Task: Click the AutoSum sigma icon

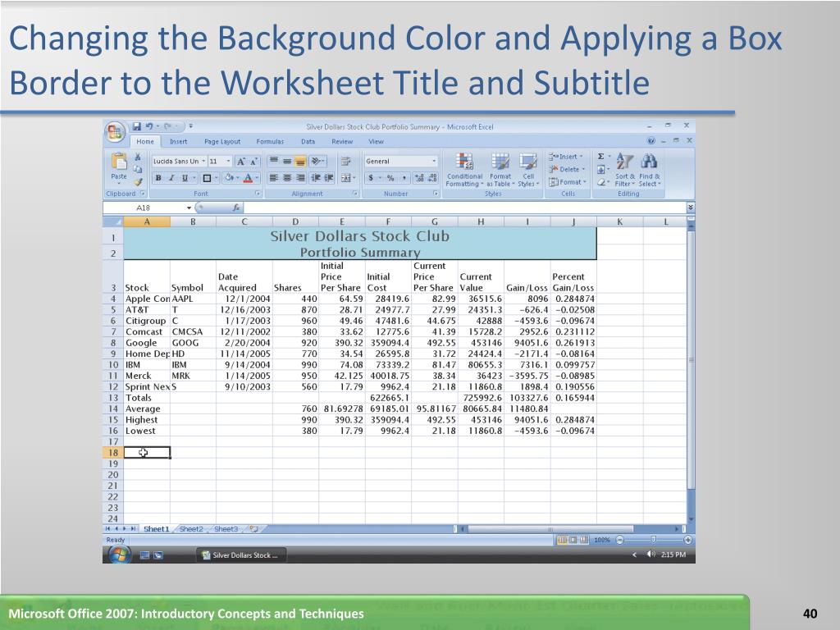Action: 601,157
